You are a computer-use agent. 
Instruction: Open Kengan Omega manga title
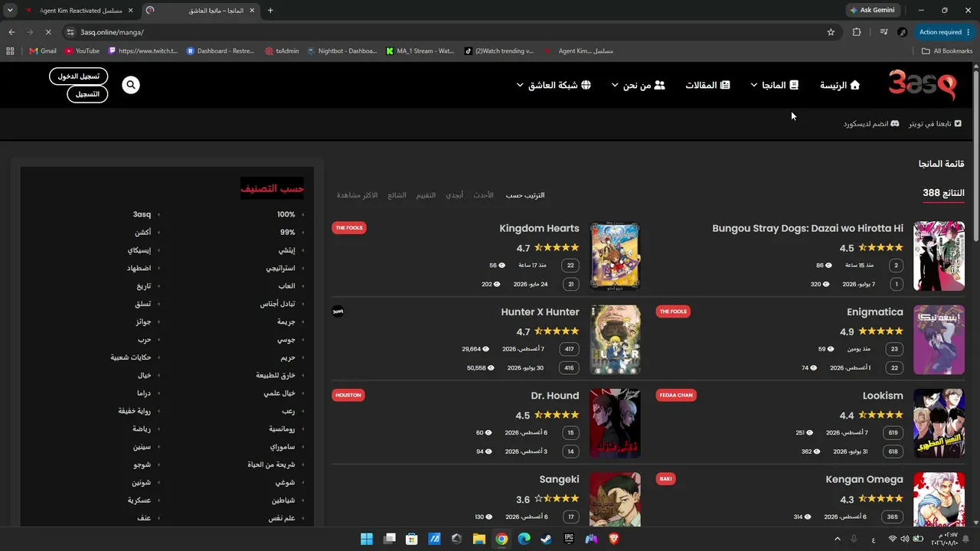click(864, 480)
